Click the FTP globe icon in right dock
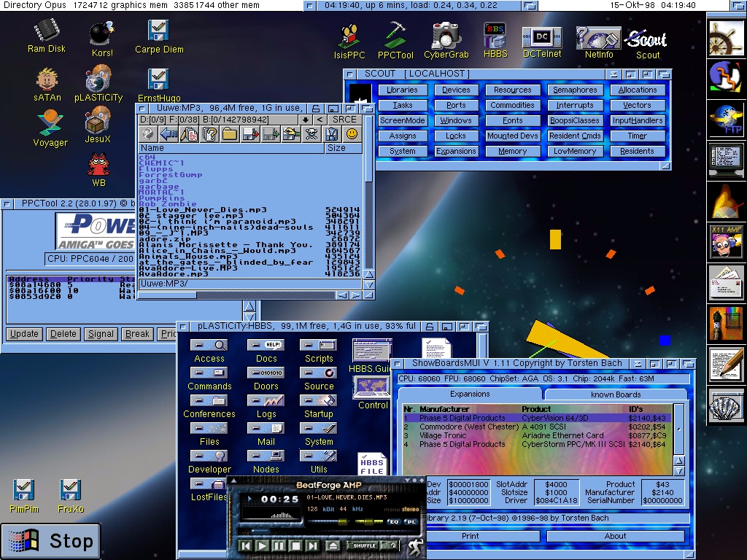747x560 pixels. tap(726, 120)
